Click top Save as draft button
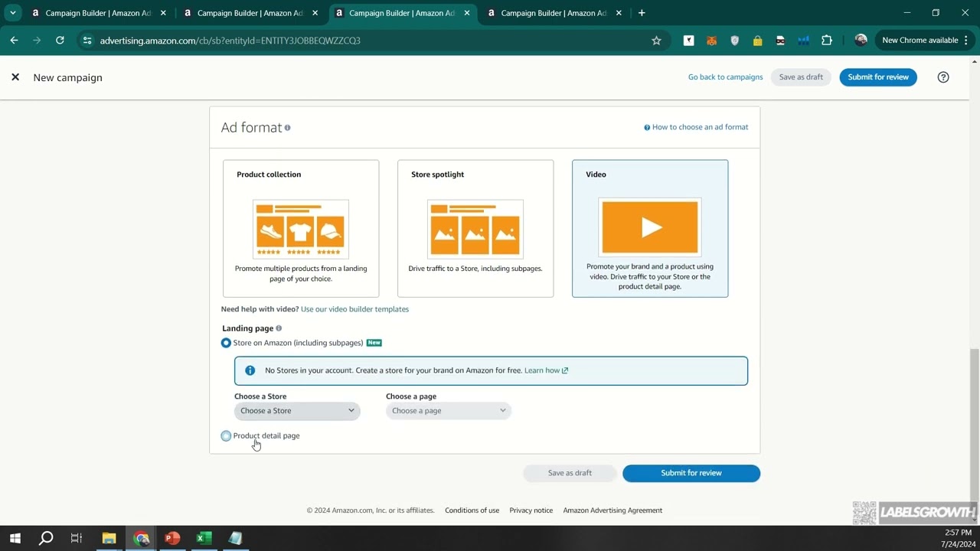Screen dimensions: 980x551 coord(801,77)
